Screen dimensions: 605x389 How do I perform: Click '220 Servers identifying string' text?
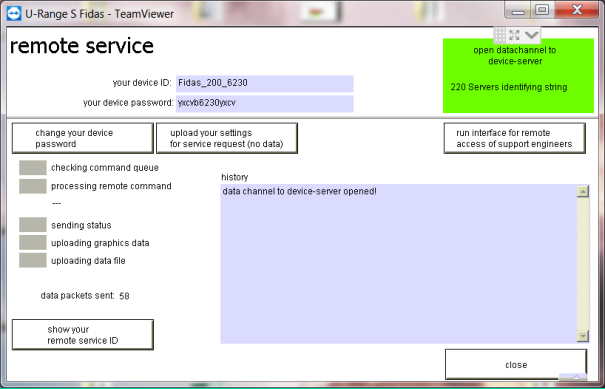(x=509, y=87)
